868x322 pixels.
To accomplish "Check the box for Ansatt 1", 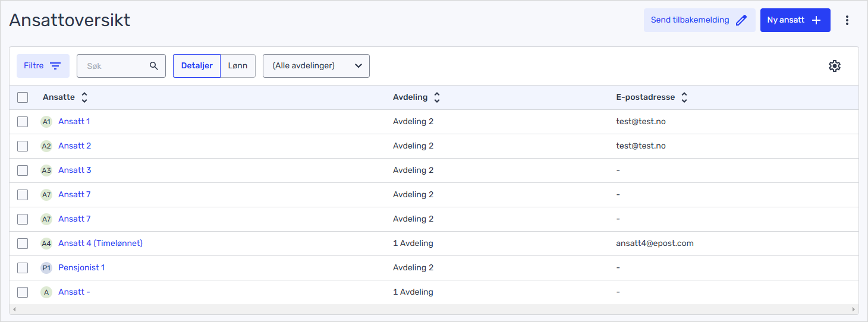I will pyautogui.click(x=23, y=122).
